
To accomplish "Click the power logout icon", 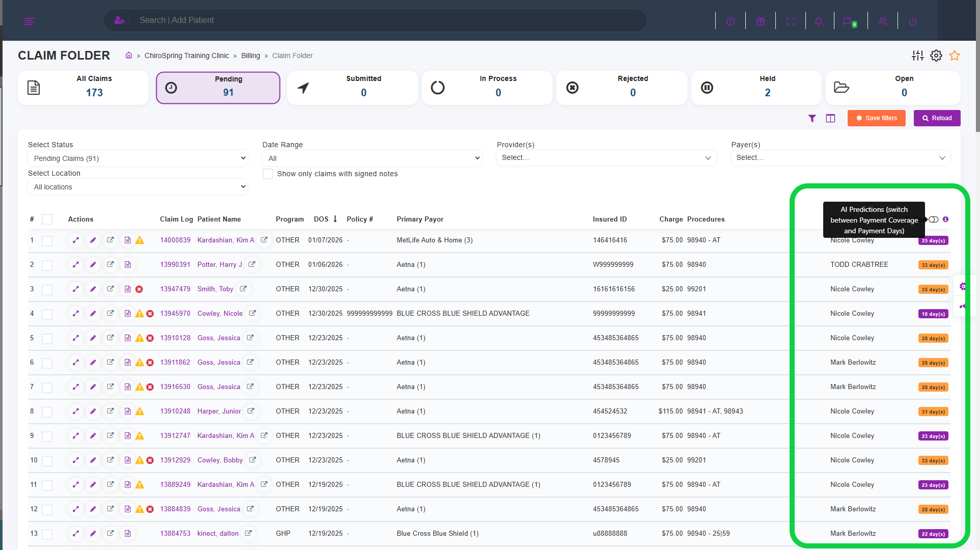I will point(912,21).
